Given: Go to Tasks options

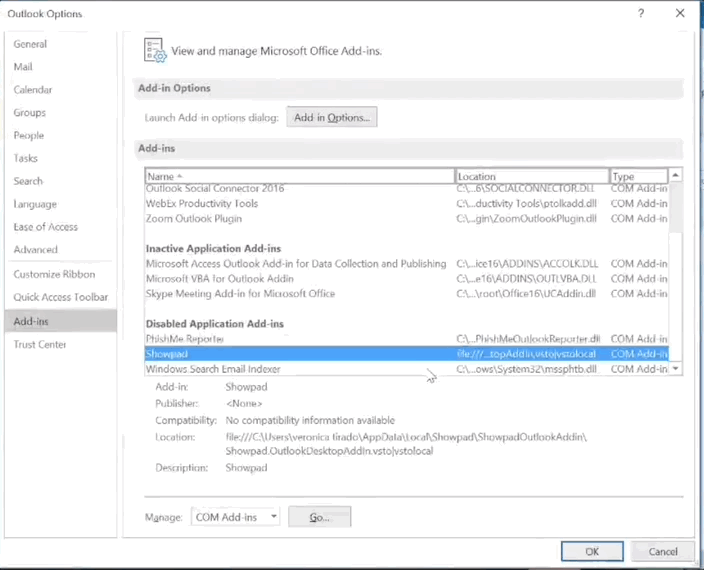Looking at the screenshot, I should 26,158.
